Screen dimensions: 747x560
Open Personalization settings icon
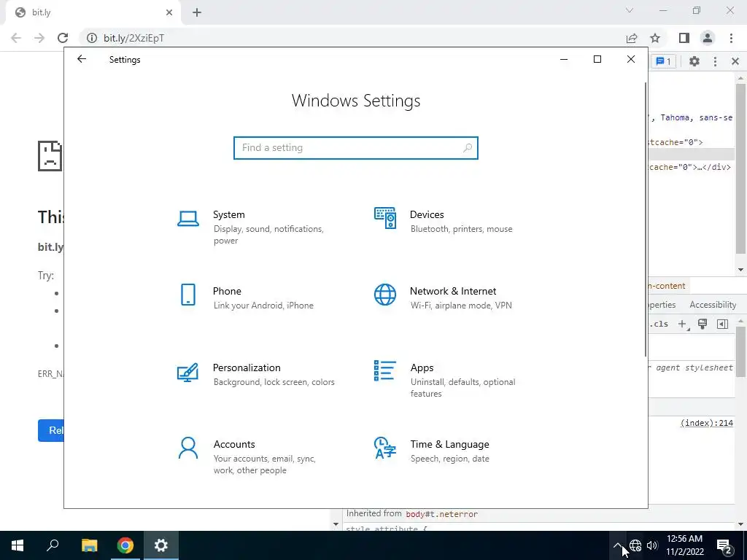coord(187,373)
